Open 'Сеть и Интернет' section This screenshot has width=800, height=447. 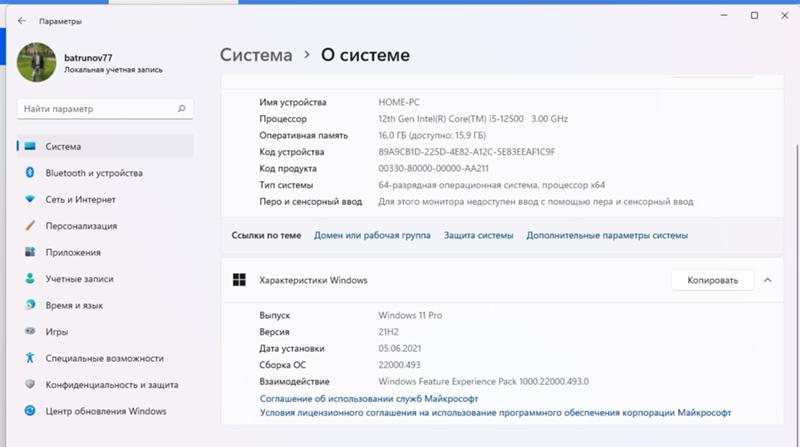click(x=81, y=200)
